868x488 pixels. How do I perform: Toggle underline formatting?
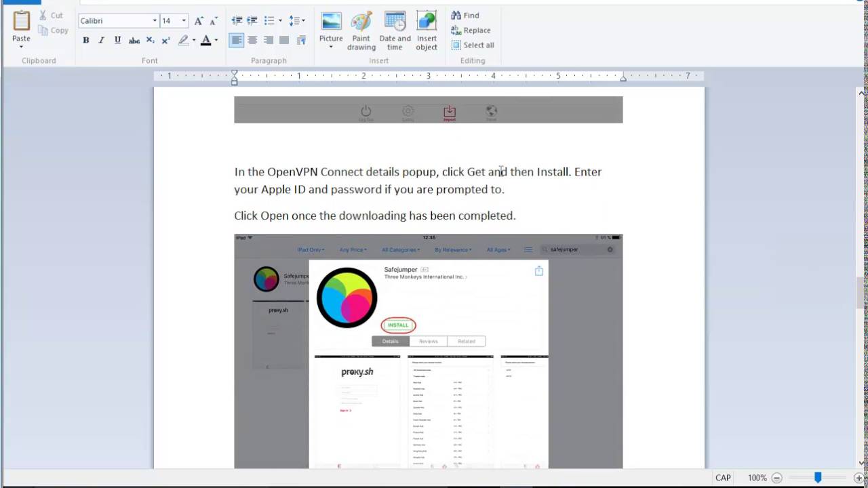coord(117,41)
